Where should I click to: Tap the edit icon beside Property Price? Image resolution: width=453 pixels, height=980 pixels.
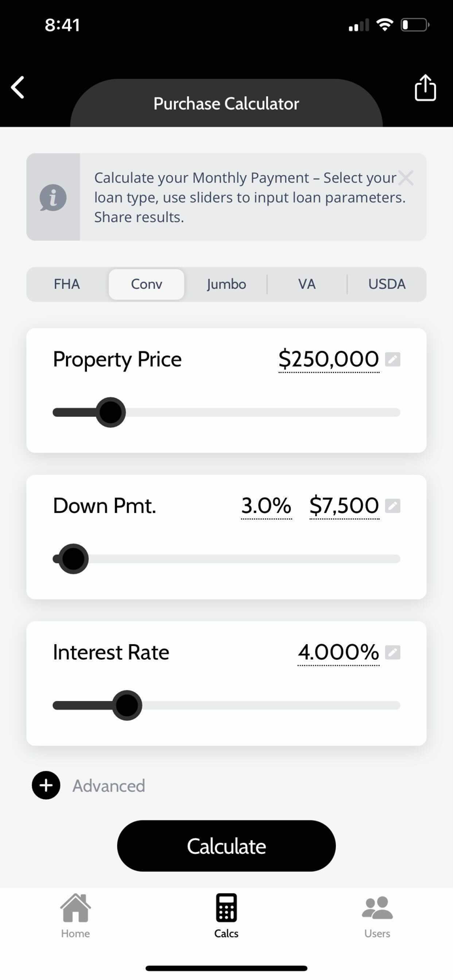tap(393, 359)
